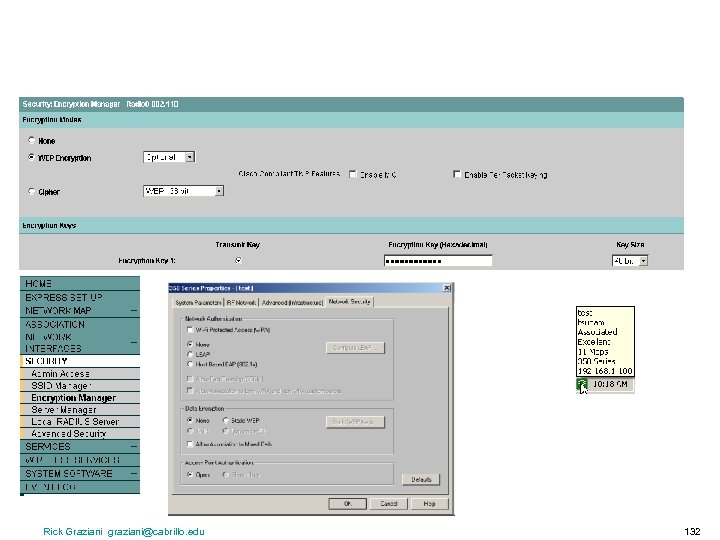Click OK in Properties dialog

pyautogui.click(x=348, y=504)
